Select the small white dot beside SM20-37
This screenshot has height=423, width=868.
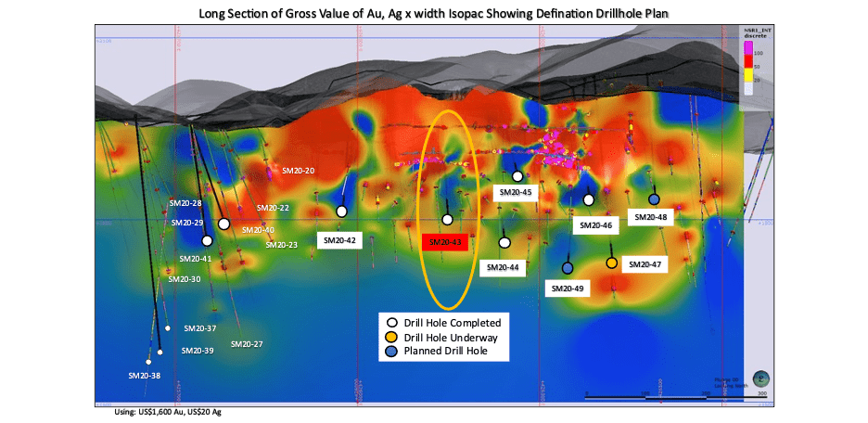coord(168,328)
